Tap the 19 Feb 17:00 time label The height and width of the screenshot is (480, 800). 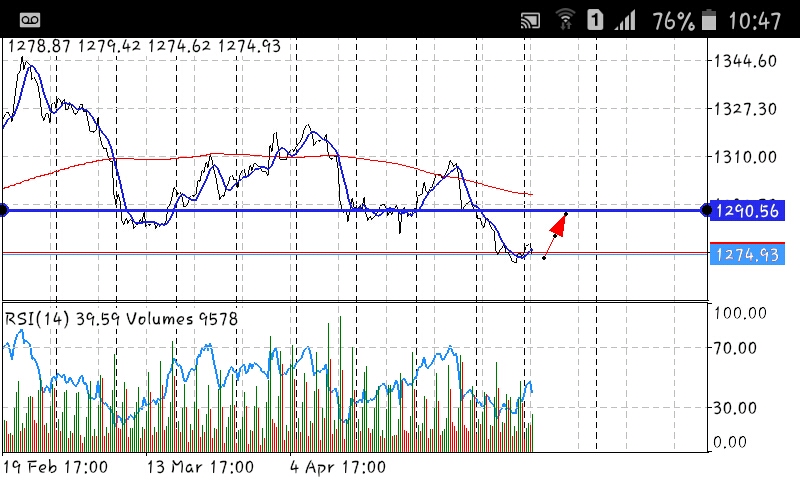56,467
